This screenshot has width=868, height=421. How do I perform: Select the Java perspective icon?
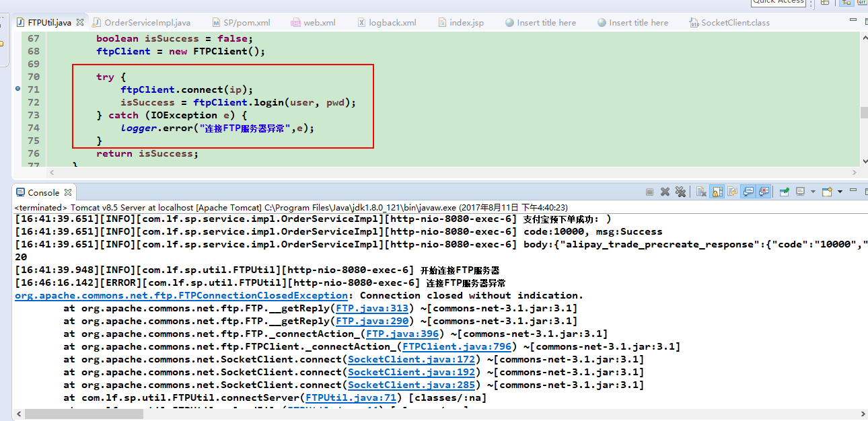point(845,3)
